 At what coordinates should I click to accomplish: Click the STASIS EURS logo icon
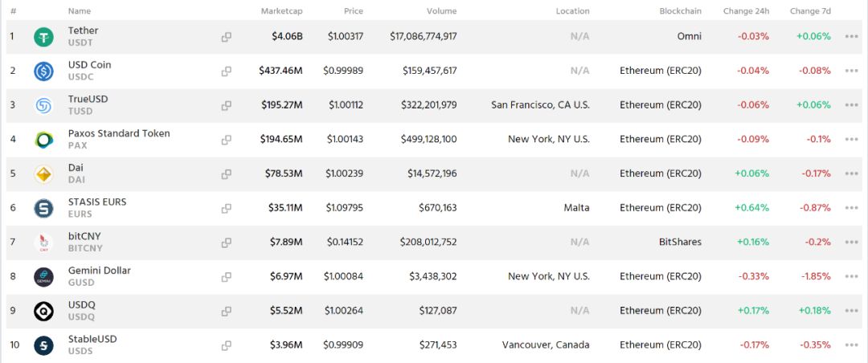coord(43,209)
